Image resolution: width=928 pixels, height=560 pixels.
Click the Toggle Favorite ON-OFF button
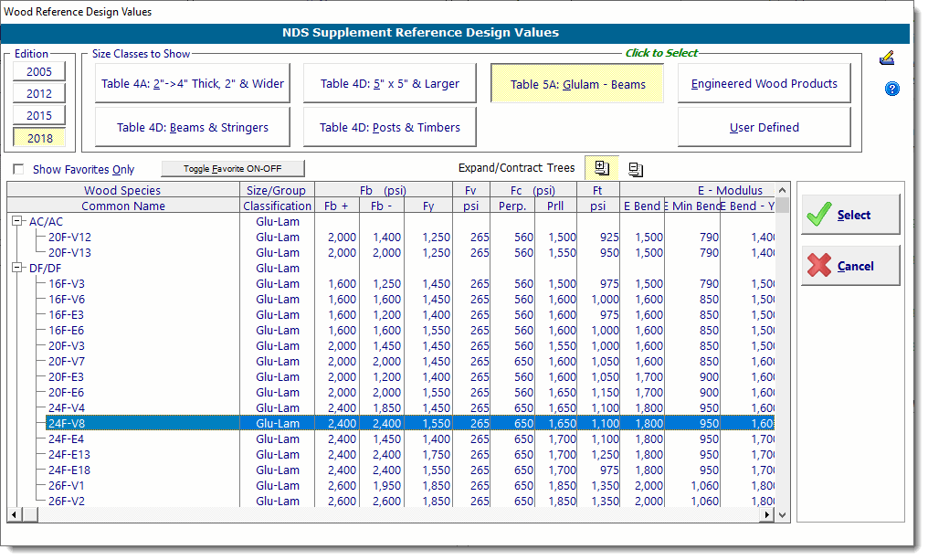click(x=233, y=169)
